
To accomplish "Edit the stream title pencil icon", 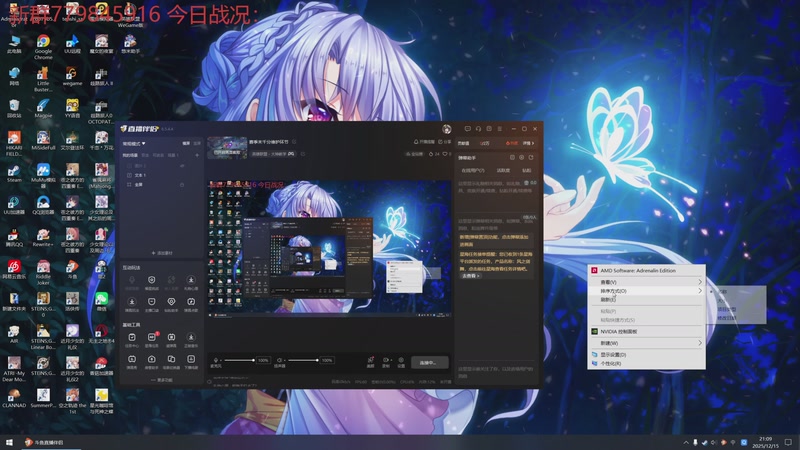I will tap(294, 142).
